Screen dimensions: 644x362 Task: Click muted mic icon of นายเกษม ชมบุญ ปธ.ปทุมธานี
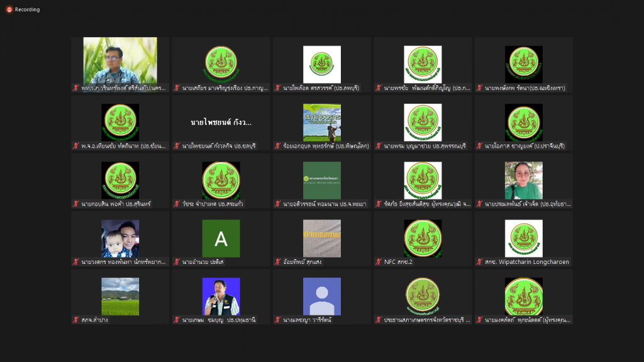click(177, 320)
